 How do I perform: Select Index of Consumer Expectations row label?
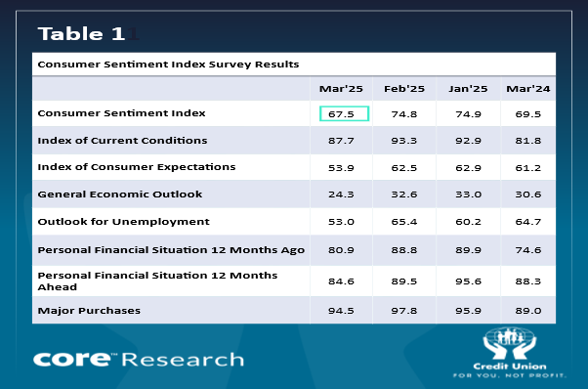(x=137, y=167)
